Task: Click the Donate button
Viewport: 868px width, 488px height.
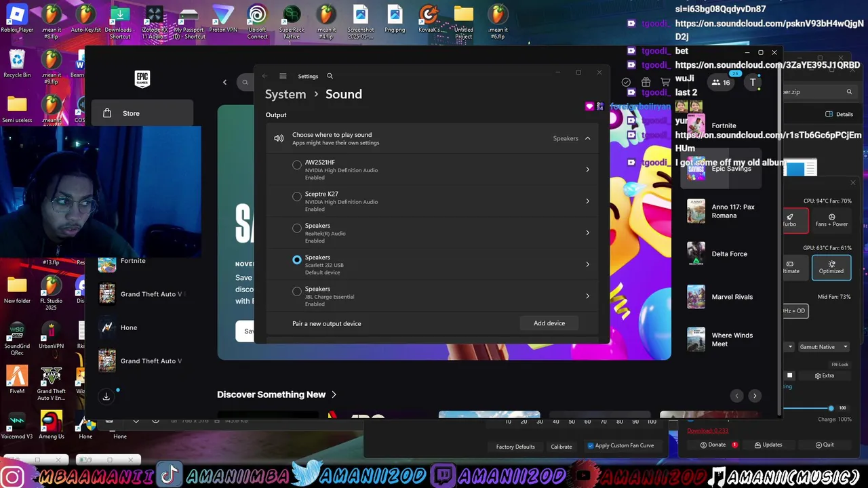Action: pyautogui.click(x=717, y=445)
